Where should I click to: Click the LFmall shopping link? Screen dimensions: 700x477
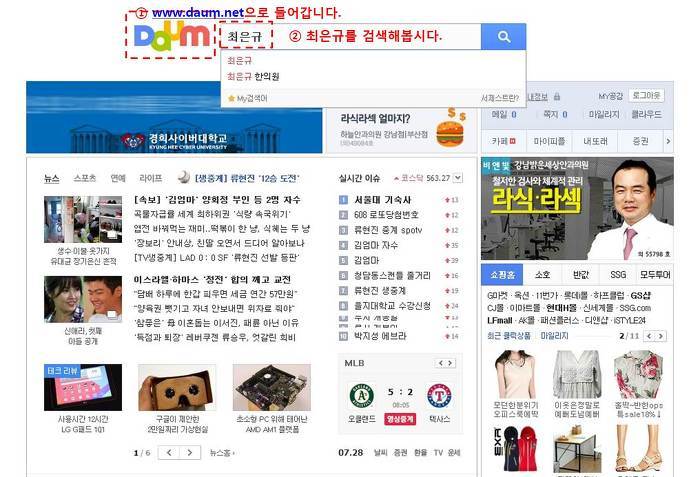500,321
